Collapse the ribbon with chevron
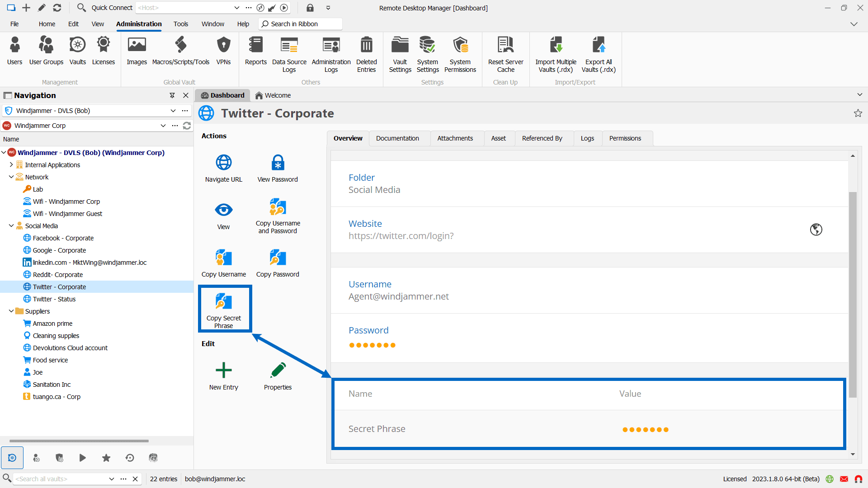Screen dimensions: 868x488 point(854,24)
